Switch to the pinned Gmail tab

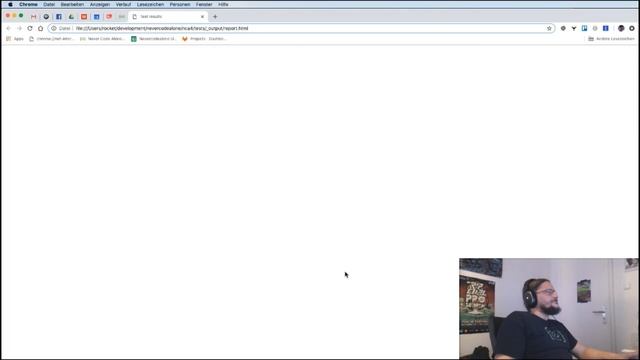33,17
